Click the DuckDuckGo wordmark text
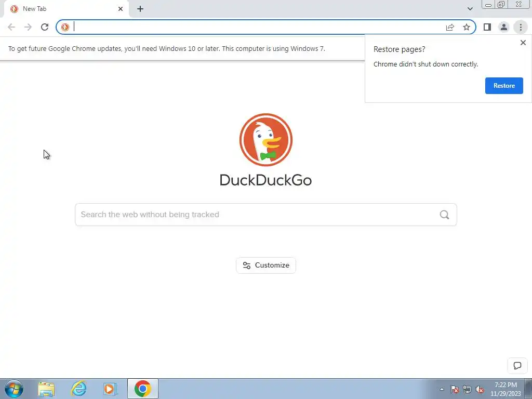This screenshot has width=532, height=399. (265, 180)
